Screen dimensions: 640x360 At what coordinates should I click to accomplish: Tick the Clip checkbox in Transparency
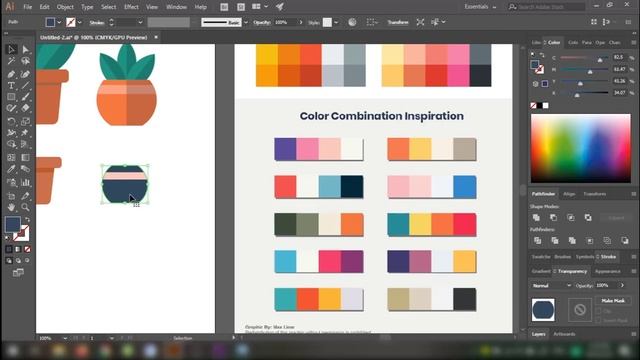click(598, 311)
